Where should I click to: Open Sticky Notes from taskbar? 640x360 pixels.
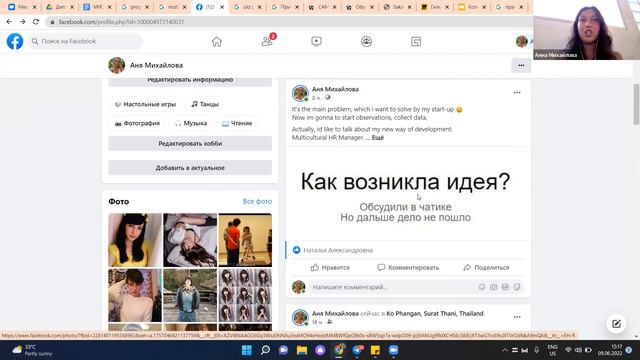(x=375, y=350)
